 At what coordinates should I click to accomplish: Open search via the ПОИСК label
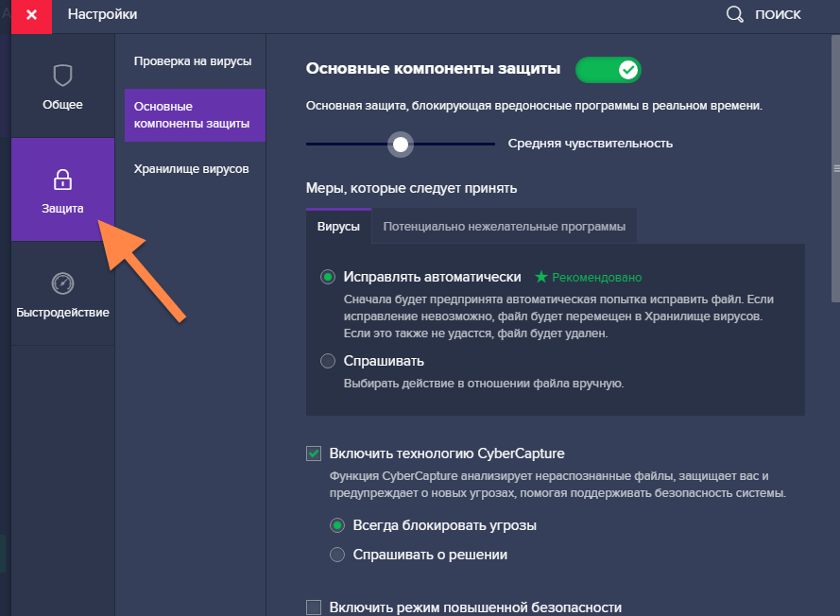(778, 14)
